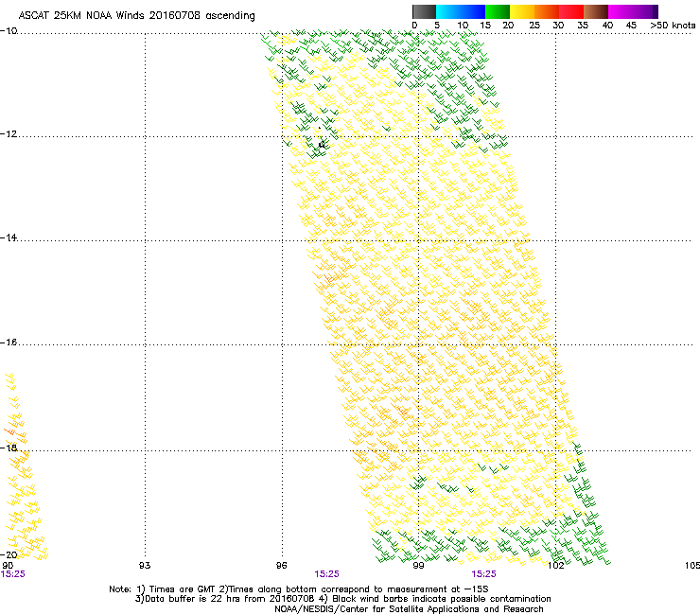Click the longitude label '96'
The height and width of the screenshot is (615, 700).
(x=281, y=566)
